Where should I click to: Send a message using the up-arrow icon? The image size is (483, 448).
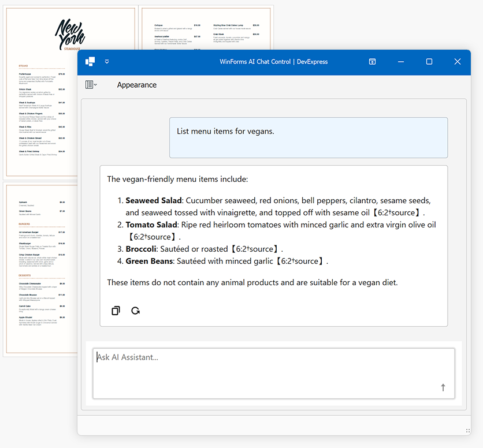[x=443, y=387]
